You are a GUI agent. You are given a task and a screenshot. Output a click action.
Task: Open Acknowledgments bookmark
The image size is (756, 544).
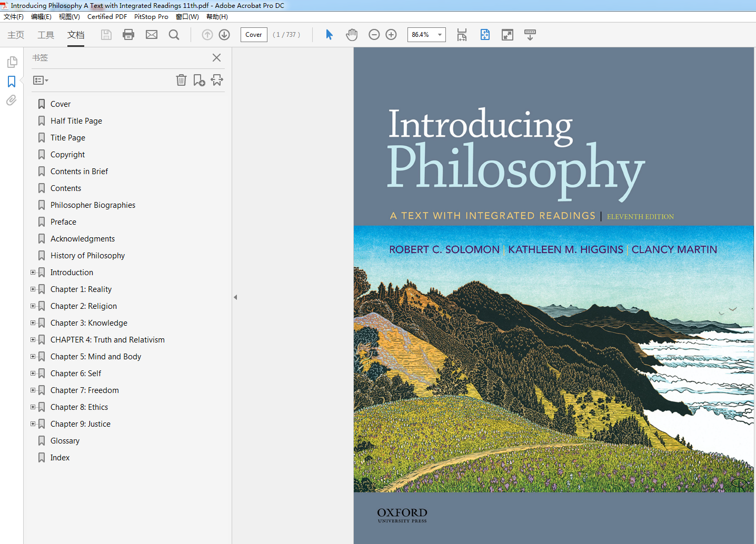pos(83,239)
